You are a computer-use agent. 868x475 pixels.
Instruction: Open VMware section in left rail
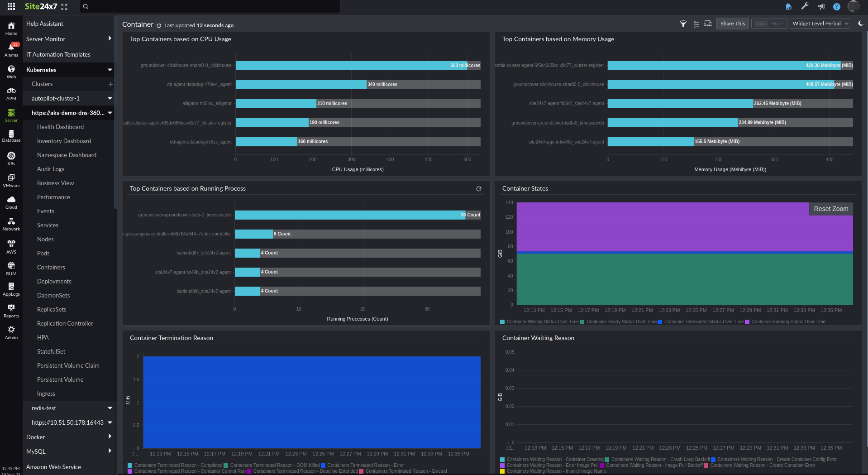pyautogui.click(x=11, y=181)
